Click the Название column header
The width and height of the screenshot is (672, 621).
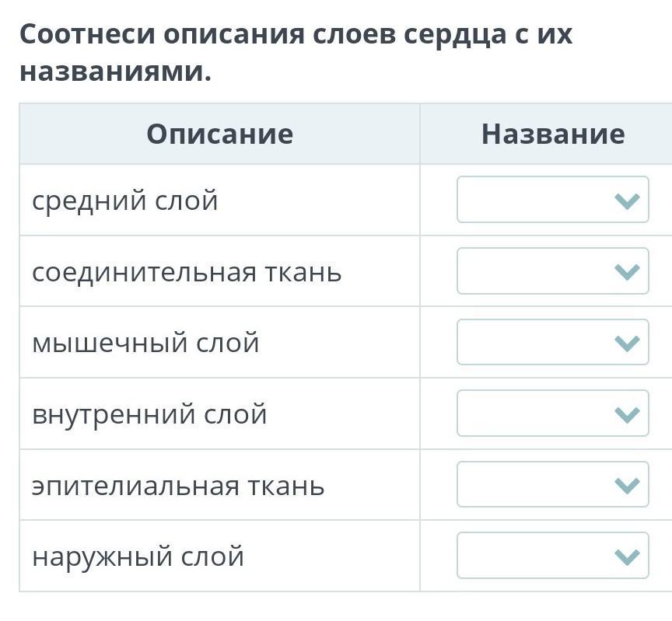click(552, 134)
